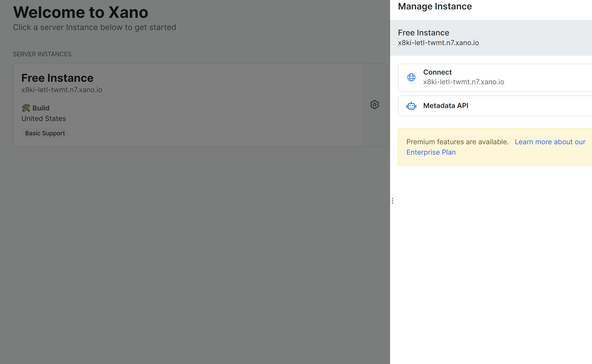The image size is (592, 364).
Task: Click the robot icon for Metadata API
Action: 411,106
